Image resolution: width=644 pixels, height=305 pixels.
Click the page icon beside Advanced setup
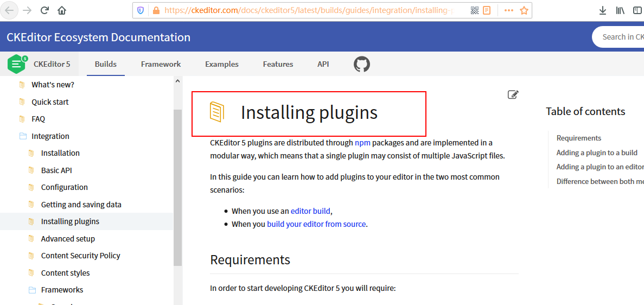pyautogui.click(x=31, y=239)
